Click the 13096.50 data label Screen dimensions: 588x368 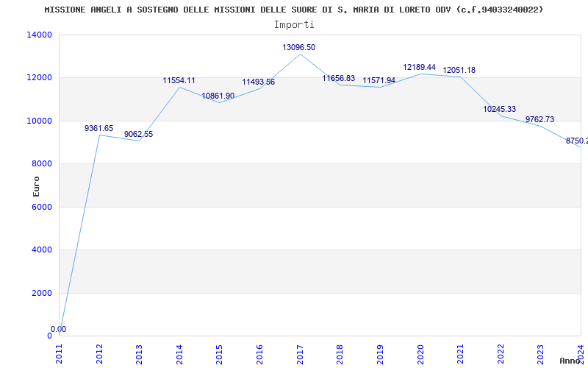[299, 47]
